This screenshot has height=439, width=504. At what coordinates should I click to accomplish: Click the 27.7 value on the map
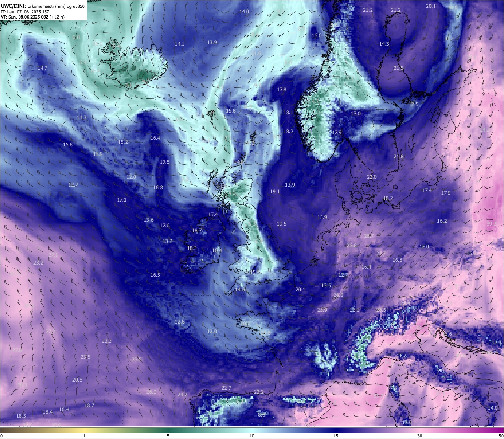tap(381, 254)
